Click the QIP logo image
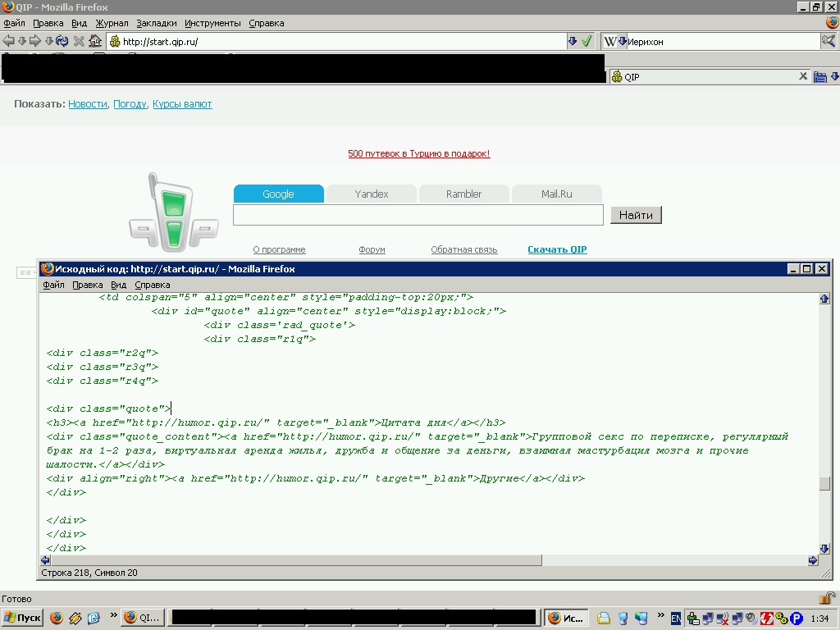This screenshot has height=630, width=840. pos(174,212)
